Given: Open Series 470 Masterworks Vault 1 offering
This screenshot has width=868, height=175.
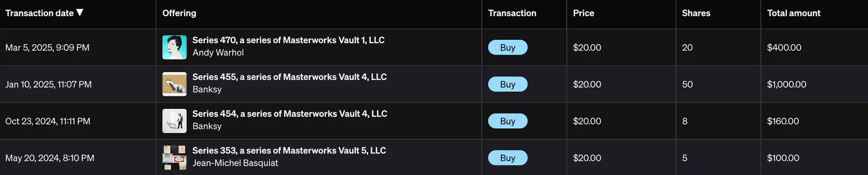Looking at the screenshot, I should point(288,40).
